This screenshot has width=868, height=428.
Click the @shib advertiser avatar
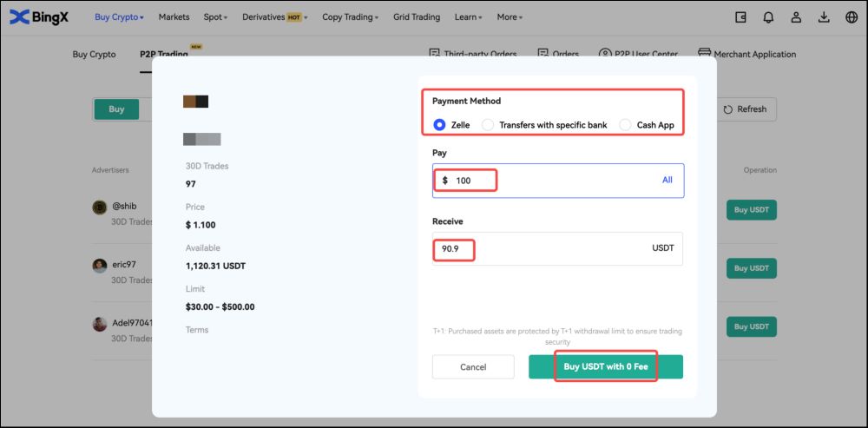[x=100, y=207]
